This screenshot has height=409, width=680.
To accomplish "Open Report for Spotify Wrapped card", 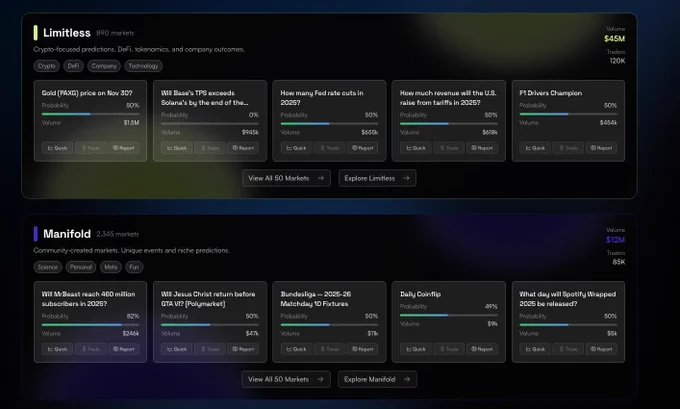I will pos(602,349).
